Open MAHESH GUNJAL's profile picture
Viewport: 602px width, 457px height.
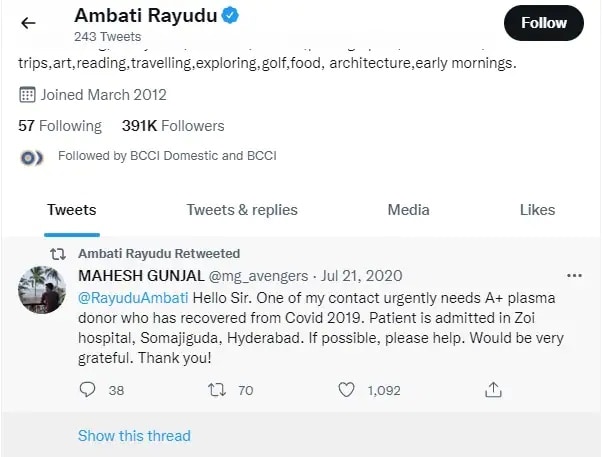43,291
